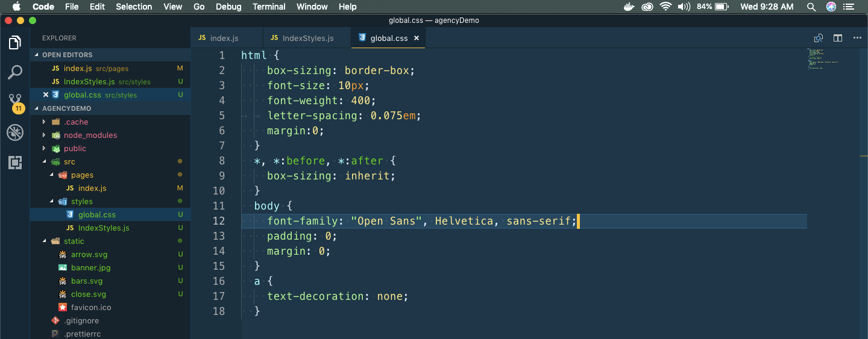Open index.js under pages folder

110,188
